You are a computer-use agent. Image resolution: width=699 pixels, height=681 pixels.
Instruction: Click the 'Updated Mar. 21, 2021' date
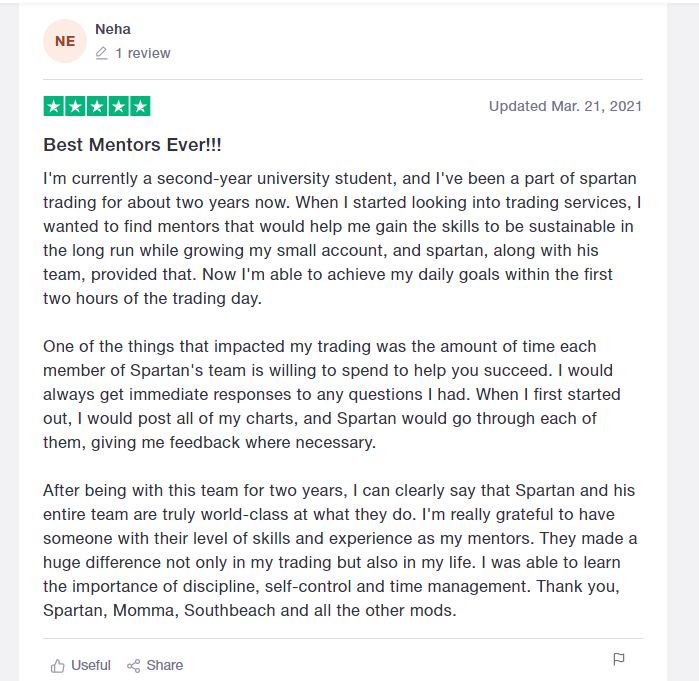pyautogui.click(x=565, y=106)
